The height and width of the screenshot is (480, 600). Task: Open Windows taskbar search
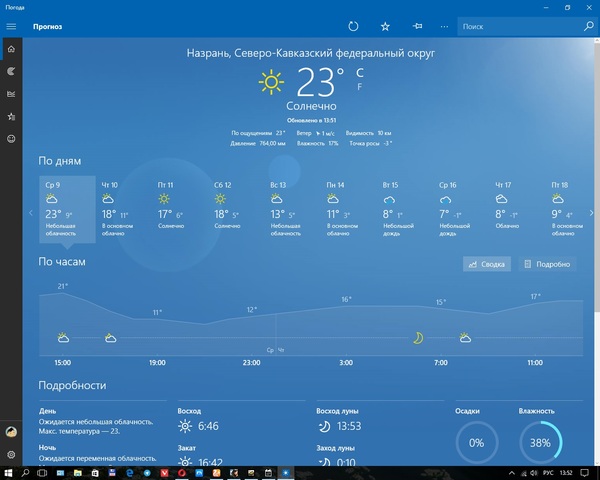25,473
